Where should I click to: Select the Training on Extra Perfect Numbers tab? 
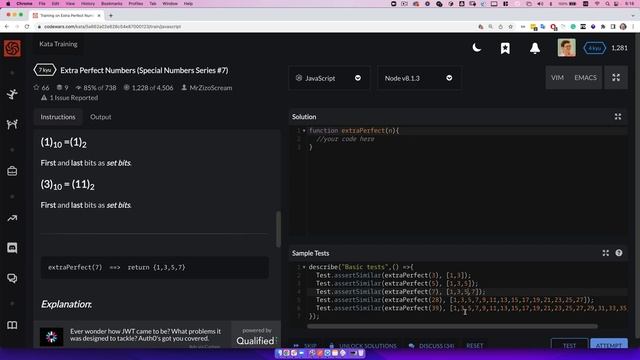point(67,16)
